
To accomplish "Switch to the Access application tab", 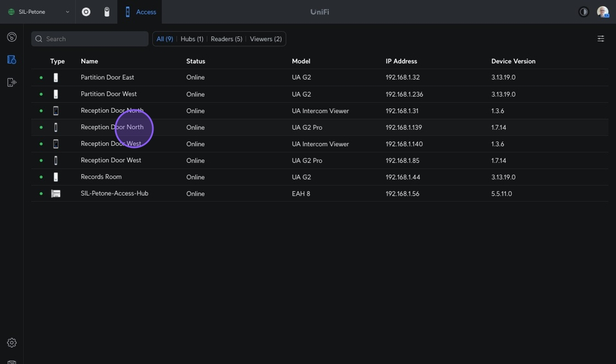I will point(140,12).
